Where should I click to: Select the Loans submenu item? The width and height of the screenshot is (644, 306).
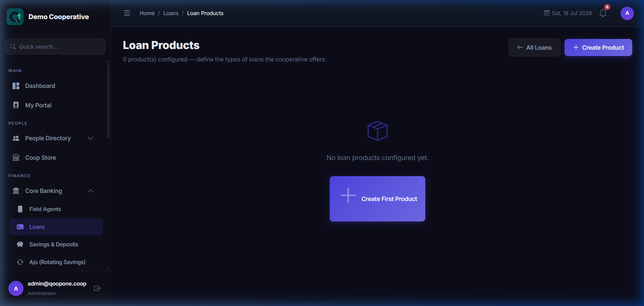(56, 227)
